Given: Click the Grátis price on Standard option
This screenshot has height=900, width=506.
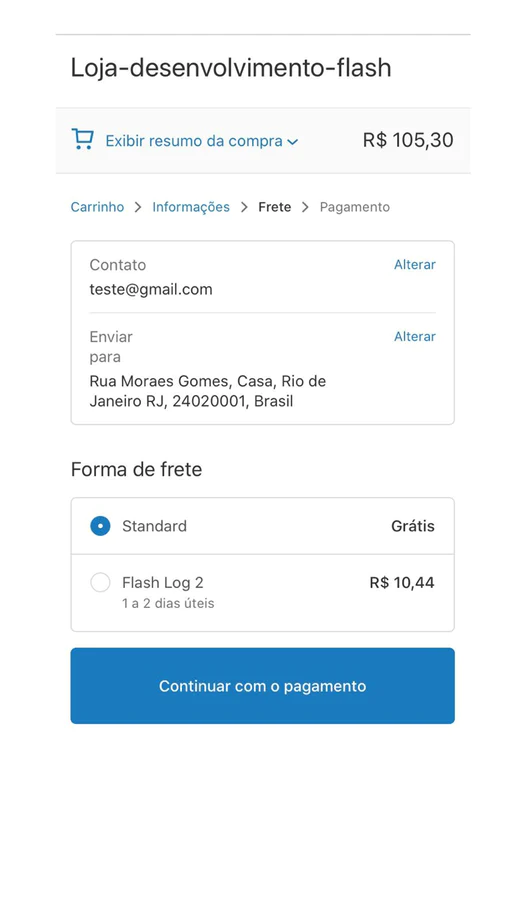Looking at the screenshot, I should coord(413,526).
